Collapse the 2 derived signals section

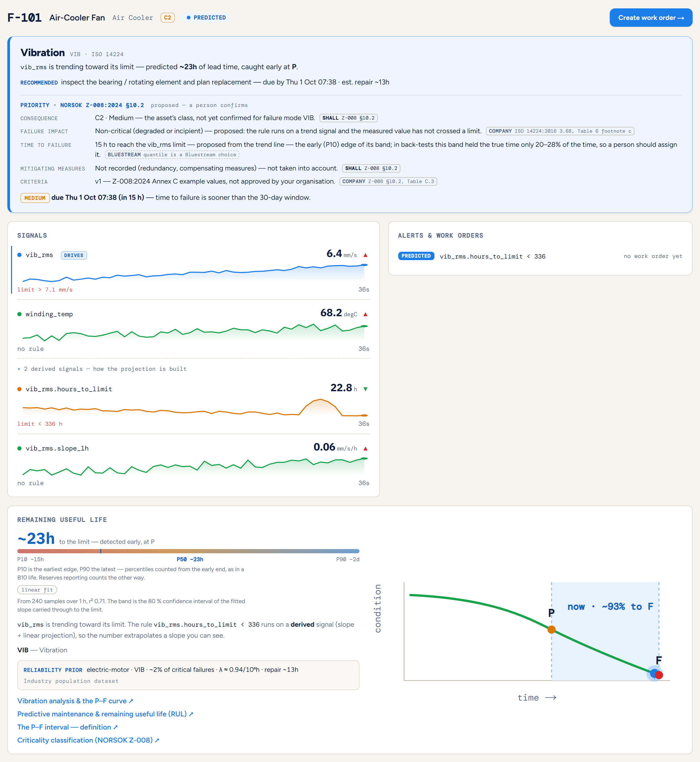pyautogui.click(x=102, y=369)
